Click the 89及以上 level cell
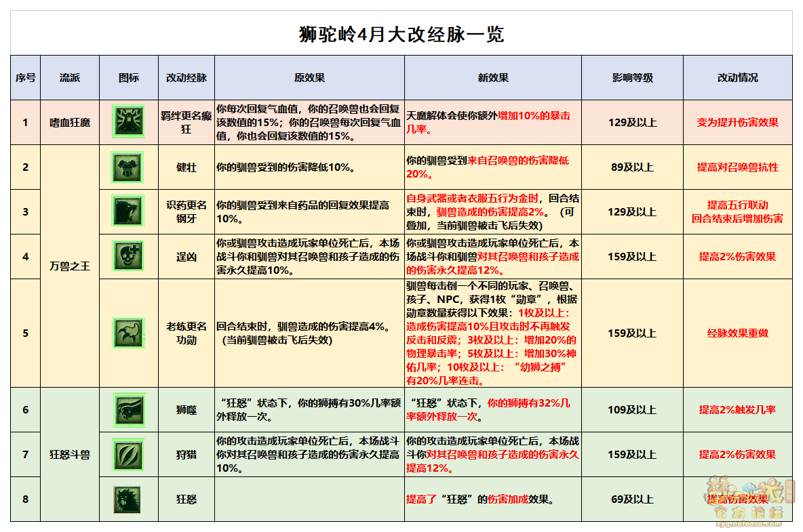The height and width of the screenshot is (532, 803). pyautogui.click(x=633, y=167)
